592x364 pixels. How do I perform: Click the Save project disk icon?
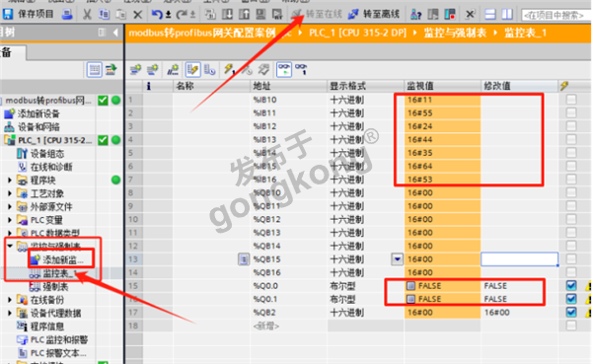point(8,15)
